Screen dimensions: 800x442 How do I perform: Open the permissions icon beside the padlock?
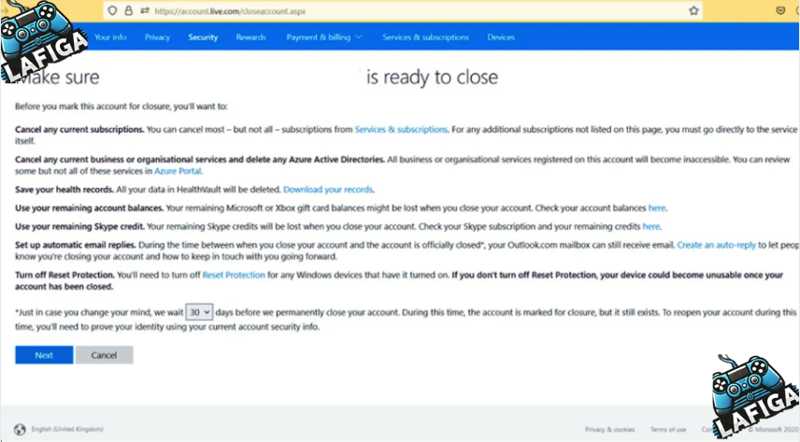145,11
